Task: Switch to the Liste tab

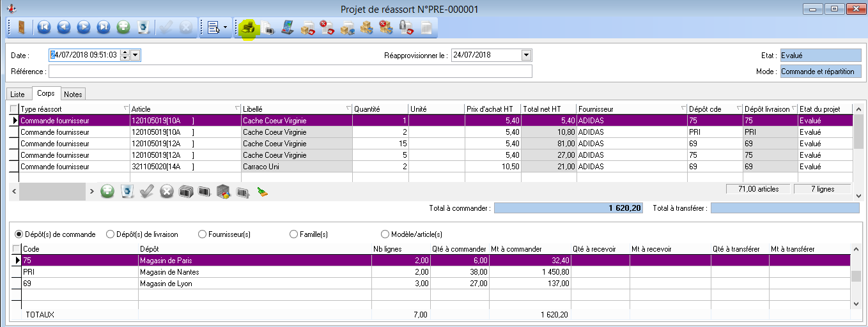Action: coord(18,94)
